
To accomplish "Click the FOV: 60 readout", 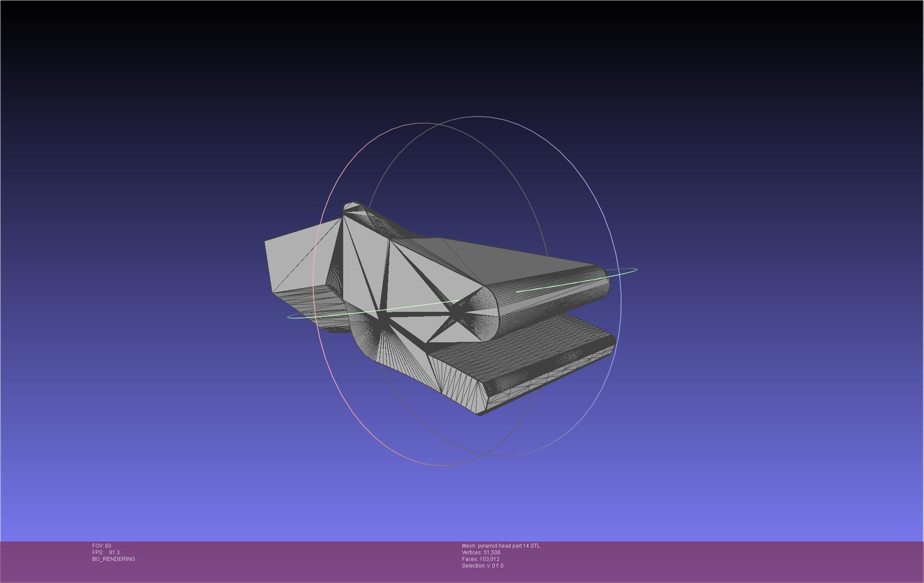I will [102, 546].
